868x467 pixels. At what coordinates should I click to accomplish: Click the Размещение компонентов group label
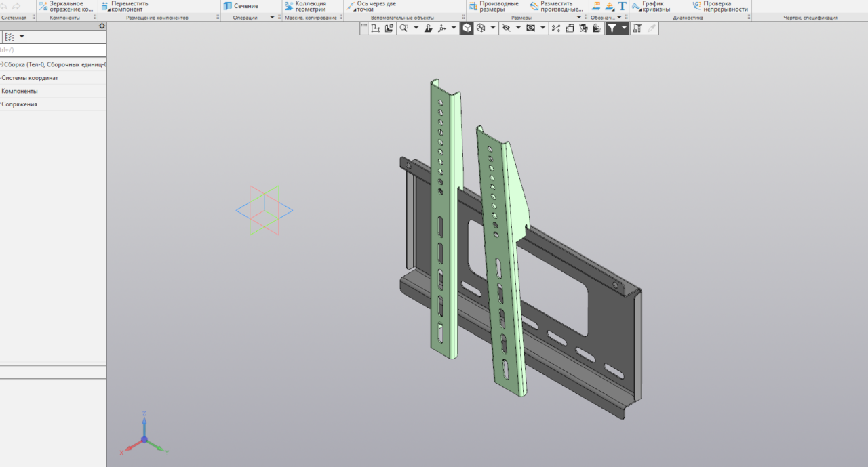pyautogui.click(x=157, y=18)
